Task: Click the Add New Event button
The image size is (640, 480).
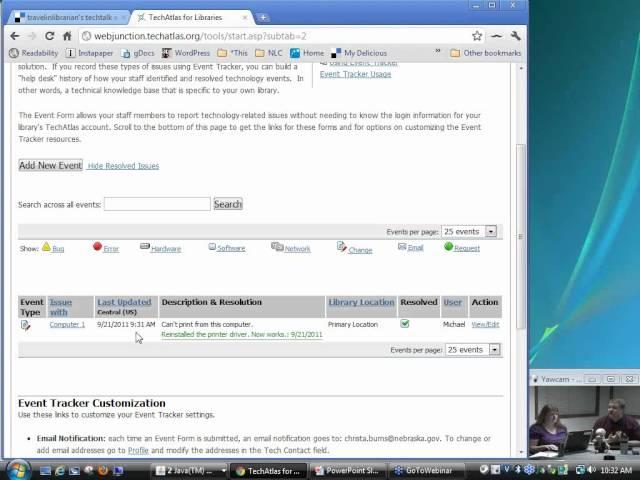Action: (x=51, y=165)
